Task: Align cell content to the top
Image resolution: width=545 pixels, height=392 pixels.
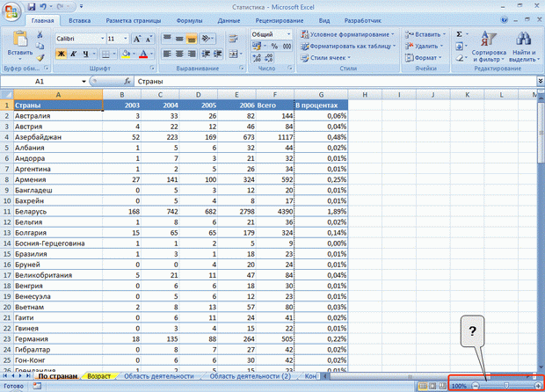Action: click(168, 38)
